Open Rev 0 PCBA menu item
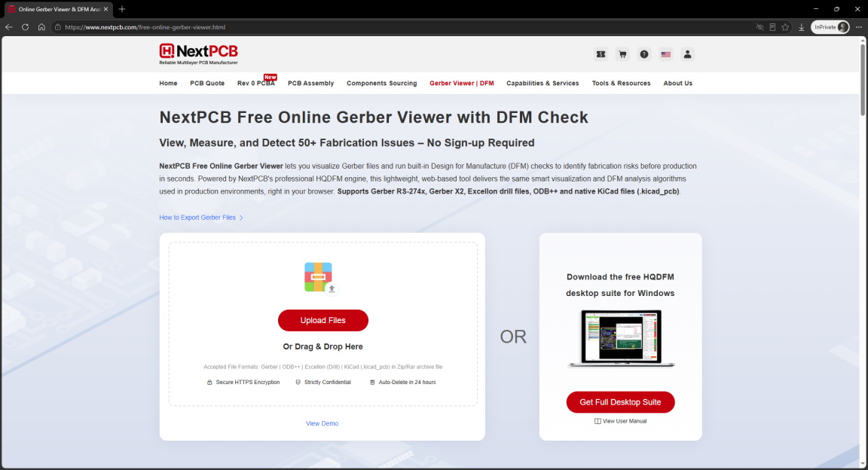Screen dimensions: 868x470 (255, 83)
